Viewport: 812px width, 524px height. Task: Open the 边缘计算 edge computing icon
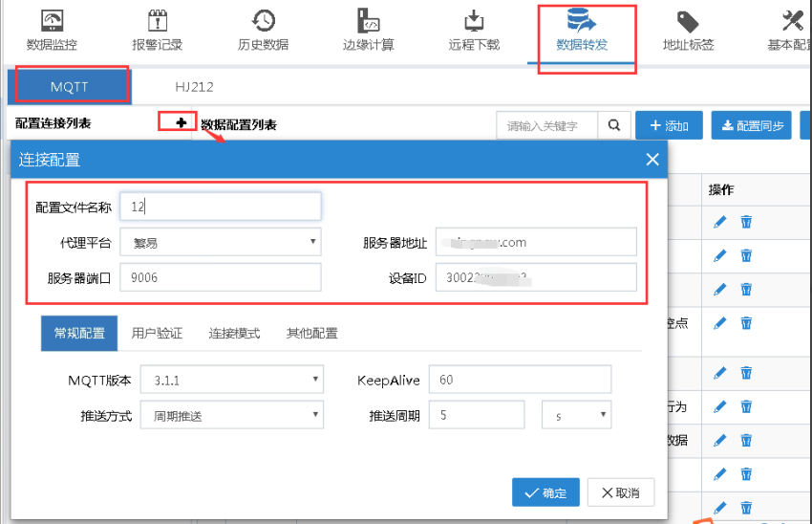point(368,22)
